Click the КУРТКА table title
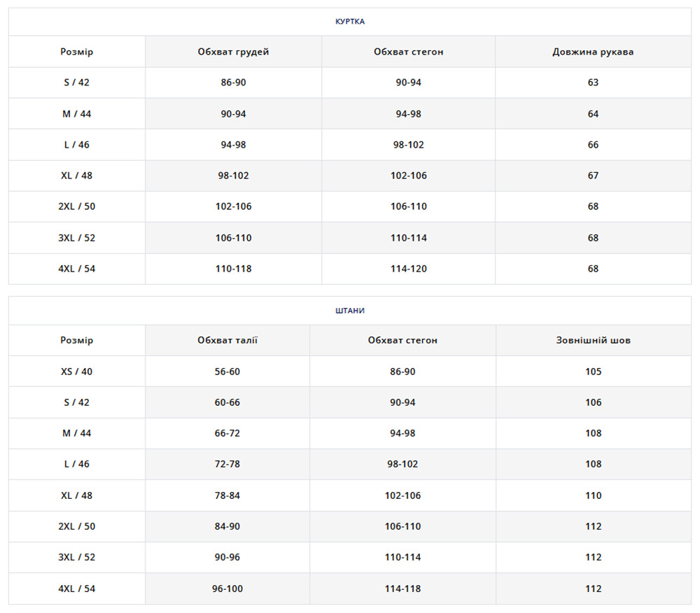The height and width of the screenshot is (613, 700). 349,22
